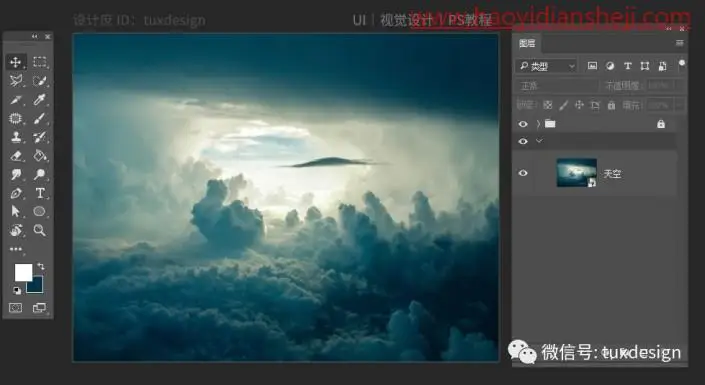Hide the locked group layer
705x385 pixels.
[523, 124]
